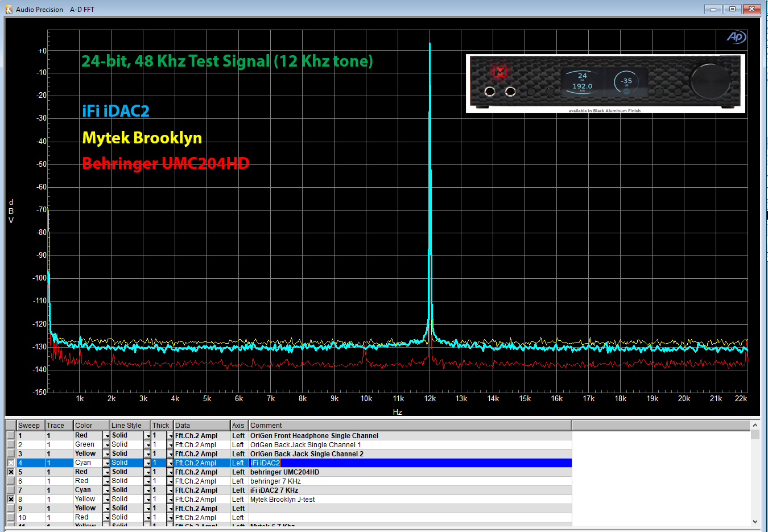Open Thick dropdown for sweep 10
Viewport: 768px width, 532px height.
[170, 518]
